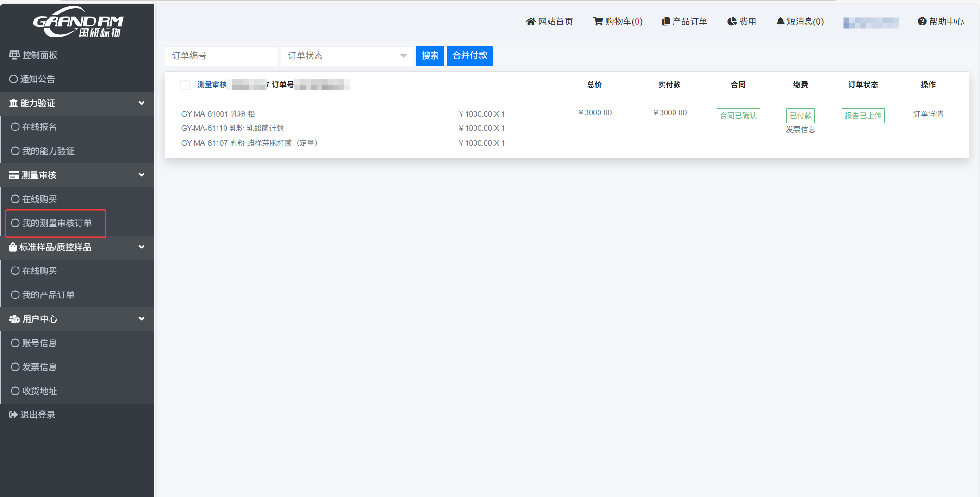Open 我的测量审核订单 in sidebar
This screenshot has width=980, height=497.
56,223
